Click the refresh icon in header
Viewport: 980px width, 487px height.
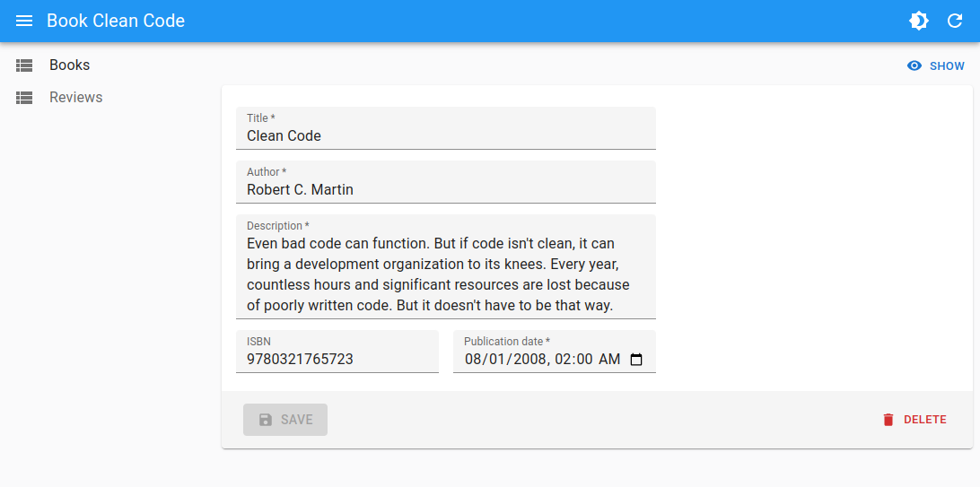(x=954, y=22)
